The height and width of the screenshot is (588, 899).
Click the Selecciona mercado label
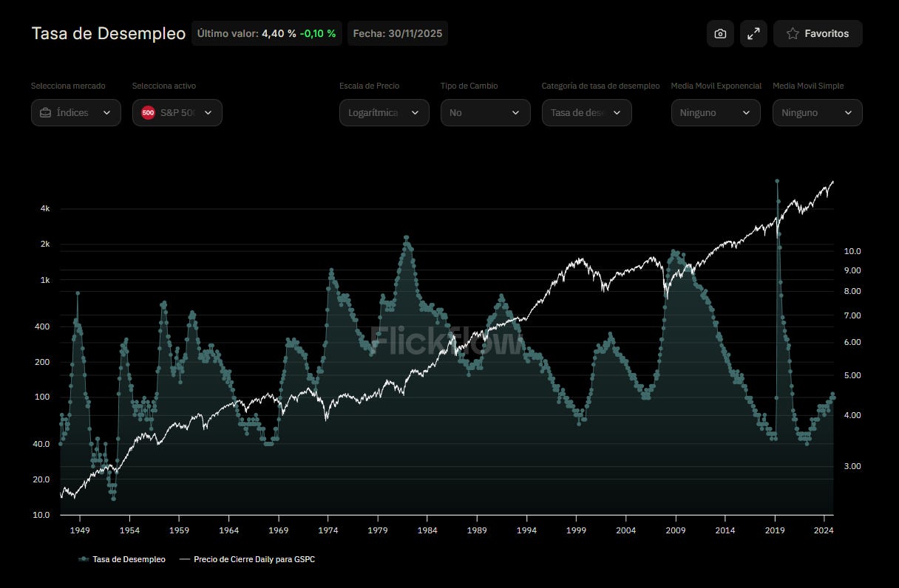[x=68, y=86]
